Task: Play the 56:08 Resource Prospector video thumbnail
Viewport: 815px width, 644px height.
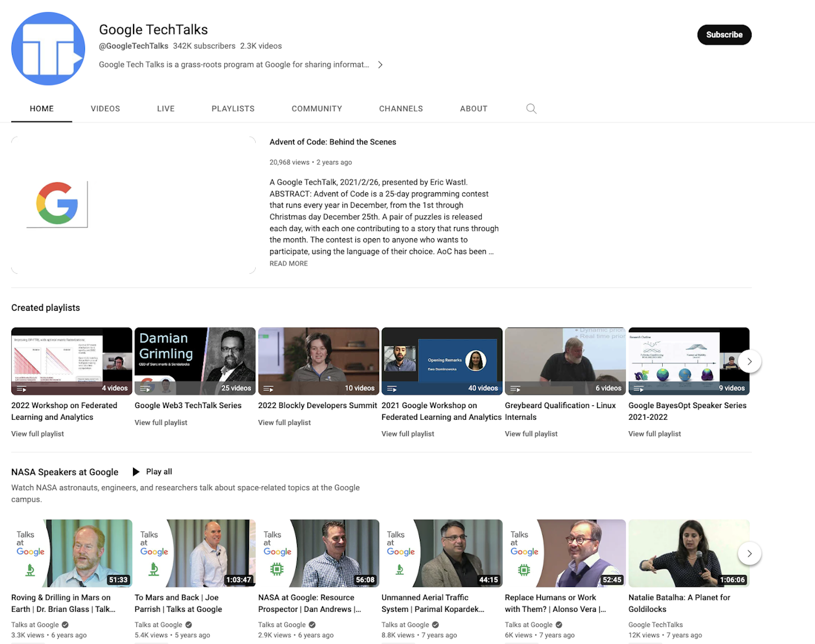Action: coord(319,553)
